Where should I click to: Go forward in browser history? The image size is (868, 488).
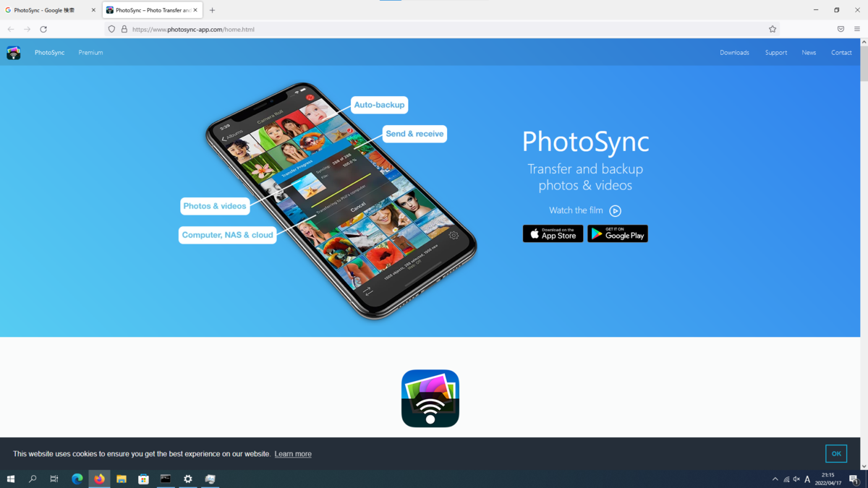coord(27,30)
